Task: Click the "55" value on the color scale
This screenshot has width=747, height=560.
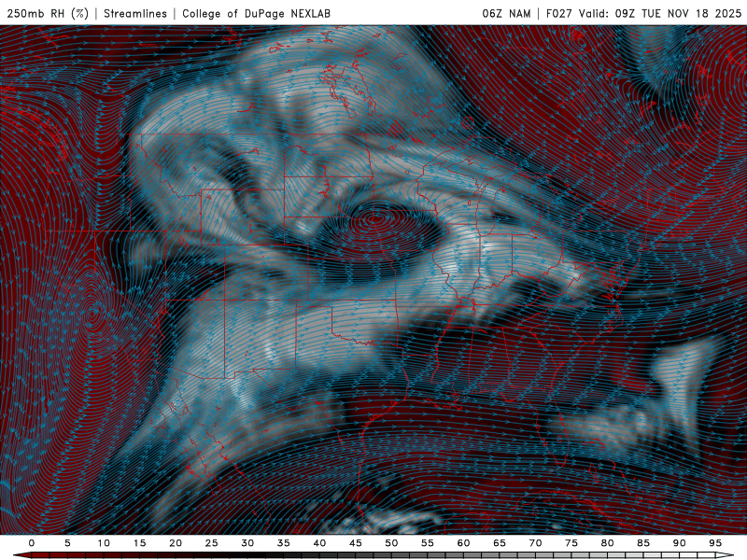Action: (428, 543)
